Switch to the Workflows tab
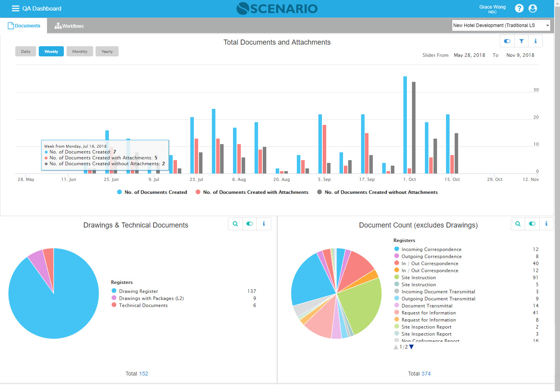The height and width of the screenshot is (392, 560). pyautogui.click(x=69, y=26)
